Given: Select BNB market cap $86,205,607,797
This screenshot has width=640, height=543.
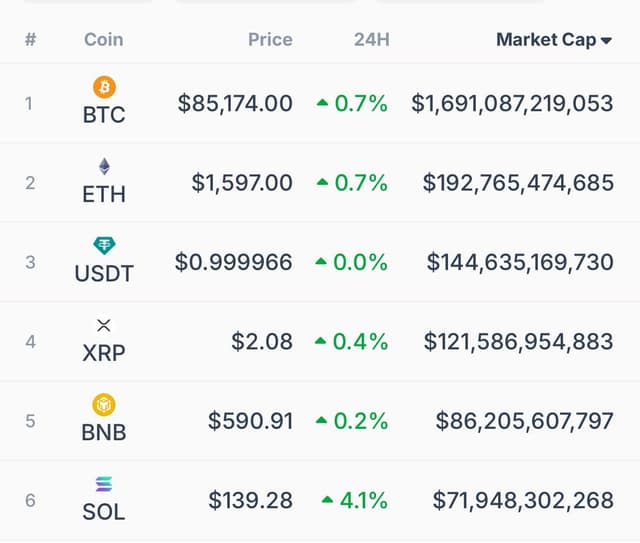Looking at the screenshot, I should 524,421.
